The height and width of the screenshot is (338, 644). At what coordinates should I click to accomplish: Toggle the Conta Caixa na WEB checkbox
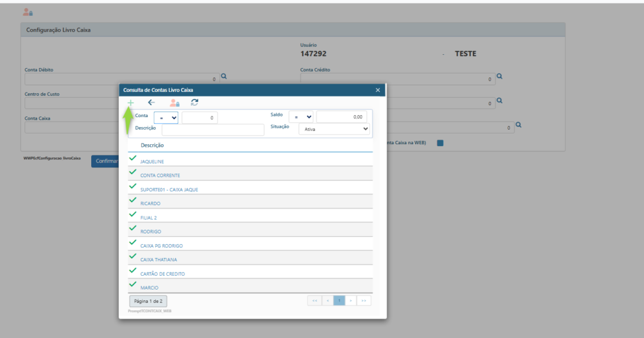coord(440,143)
